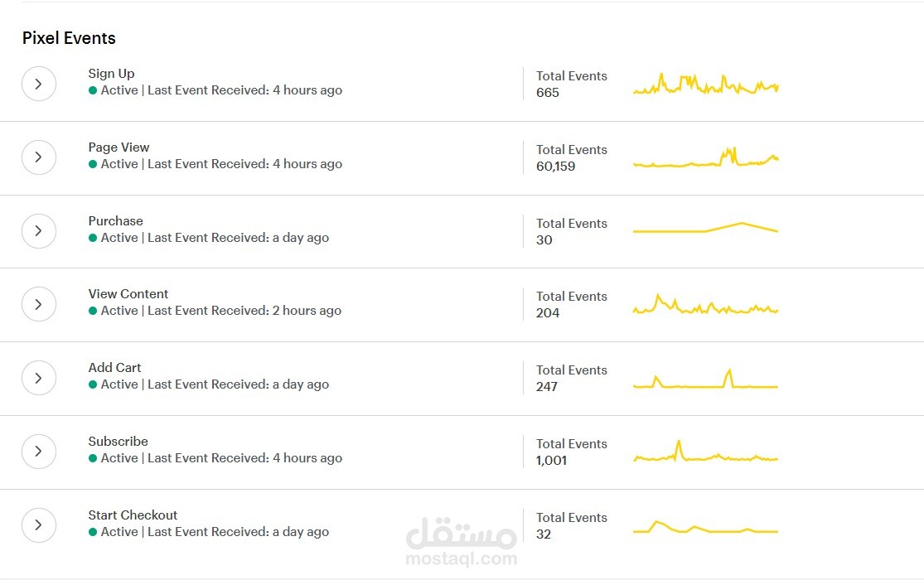Expand the Page View event details
Viewport: 924px width, 580px height.
pos(39,157)
